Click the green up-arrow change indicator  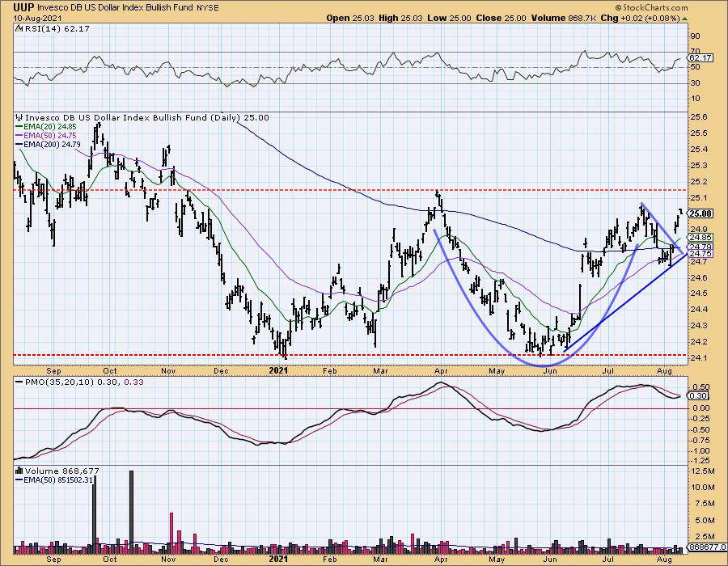point(684,19)
